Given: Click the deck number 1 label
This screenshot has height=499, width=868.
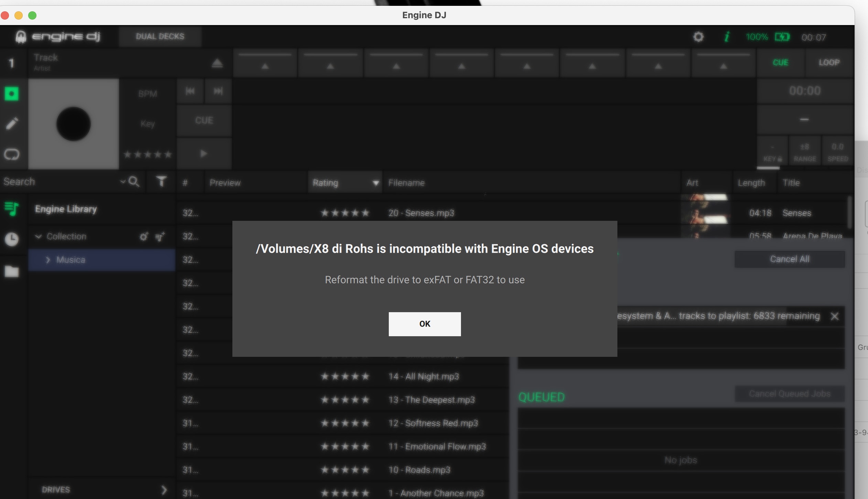Looking at the screenshot, I should [x=12, y=63].
